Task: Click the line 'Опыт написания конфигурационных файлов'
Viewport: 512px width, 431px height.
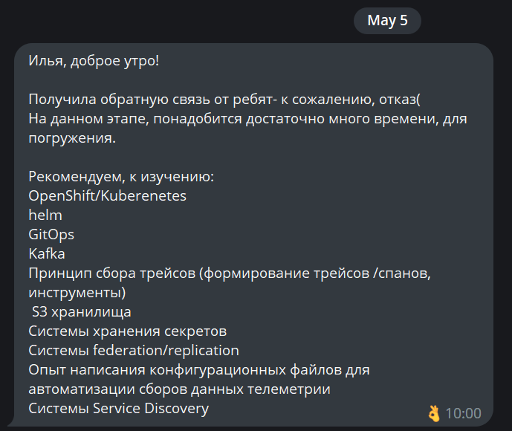Action: 199,370
